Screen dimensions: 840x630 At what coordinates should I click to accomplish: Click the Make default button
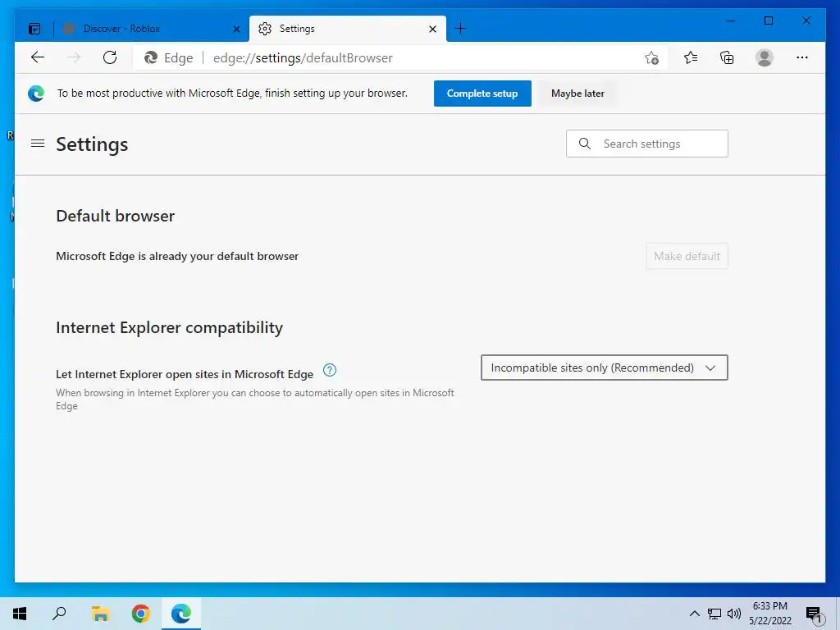pyautogui.click(x=687, y=256)
